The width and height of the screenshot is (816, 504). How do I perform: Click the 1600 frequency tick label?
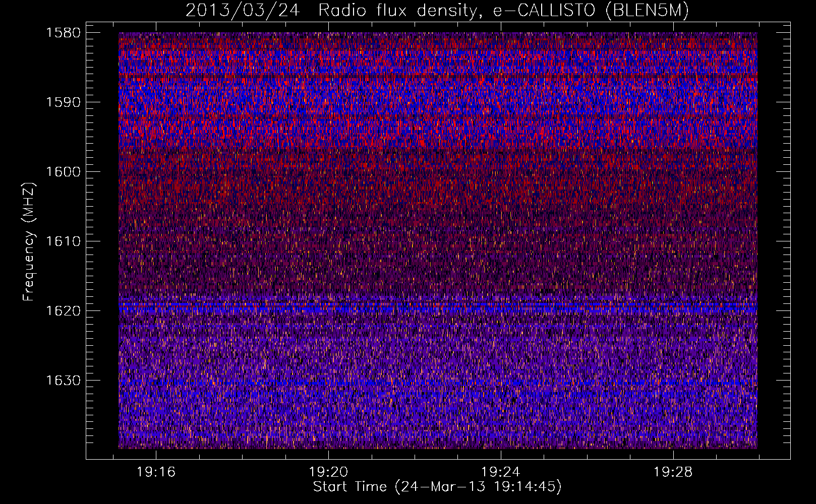(64, 172)
